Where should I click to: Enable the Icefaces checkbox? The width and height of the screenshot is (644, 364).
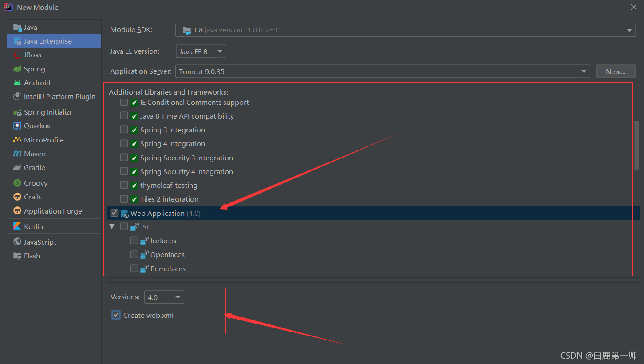134,241
